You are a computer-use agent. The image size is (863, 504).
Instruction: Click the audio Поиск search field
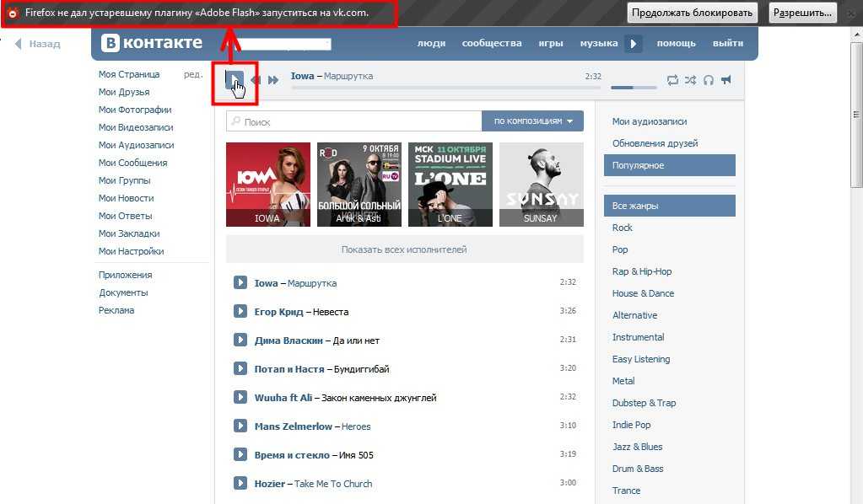click(x=354, y=121)
